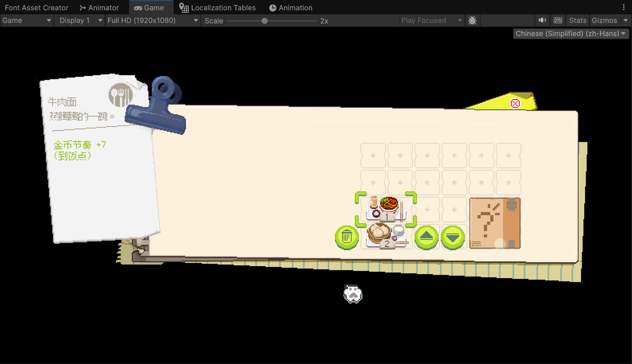The image size is (632, 364).
Task: Click the blue binder clip on note
Action: pyautogui.click(x=157, y=106)
